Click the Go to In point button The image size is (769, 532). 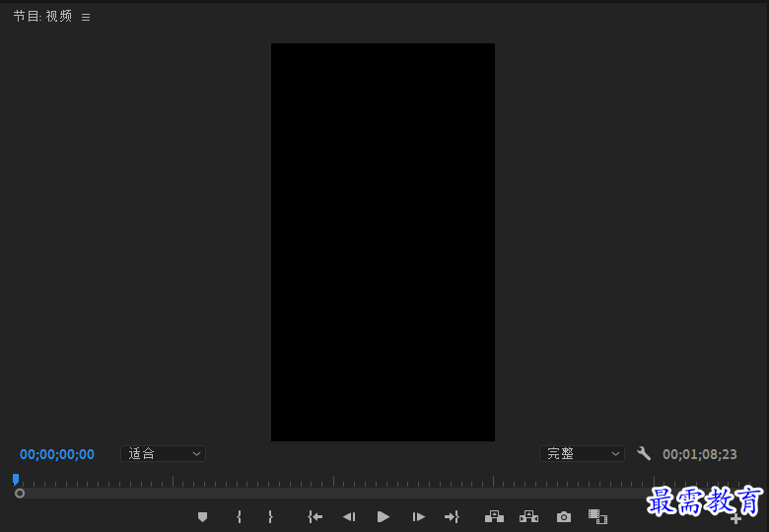[x=315, y=517]
